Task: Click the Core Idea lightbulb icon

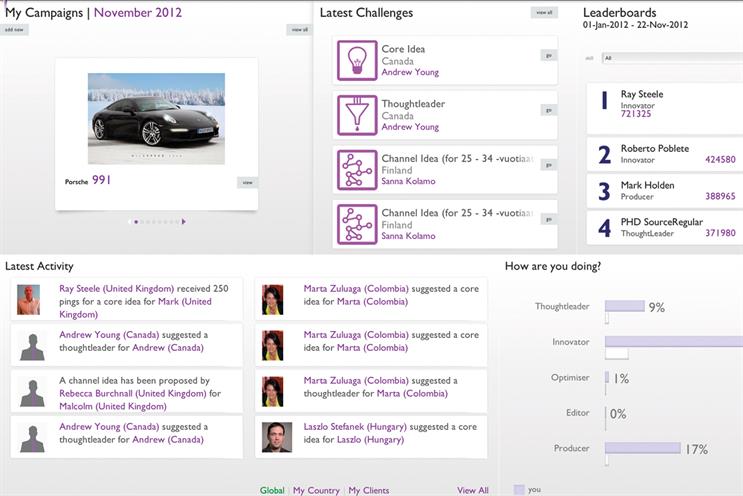Action: point(357,61)
